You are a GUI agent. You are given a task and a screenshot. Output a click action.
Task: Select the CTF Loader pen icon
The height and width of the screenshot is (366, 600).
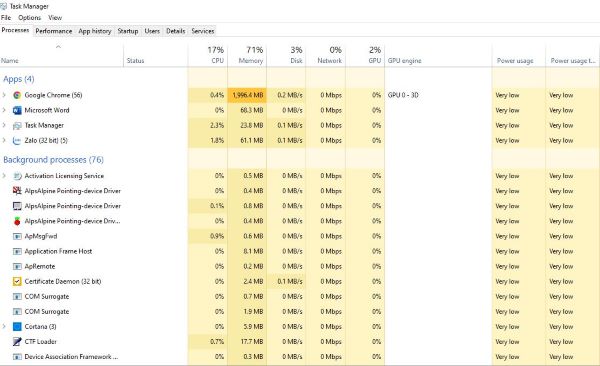click(x=17, y=341)
